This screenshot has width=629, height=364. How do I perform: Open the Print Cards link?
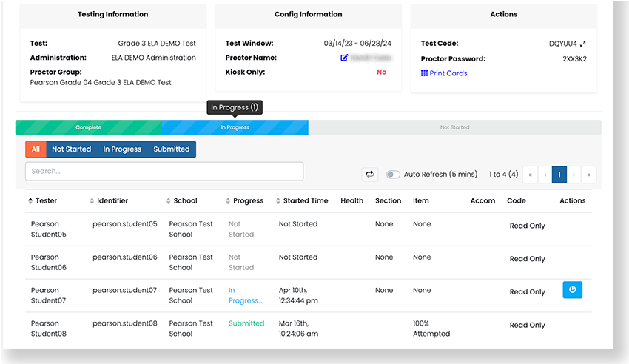click(448, 73)
